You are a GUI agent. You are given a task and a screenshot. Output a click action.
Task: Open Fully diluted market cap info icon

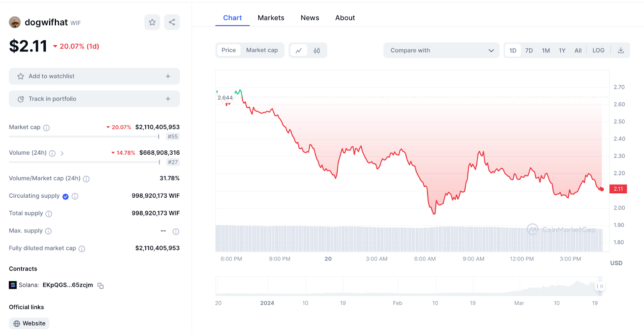pyautogui.click(x=82, y=249)
